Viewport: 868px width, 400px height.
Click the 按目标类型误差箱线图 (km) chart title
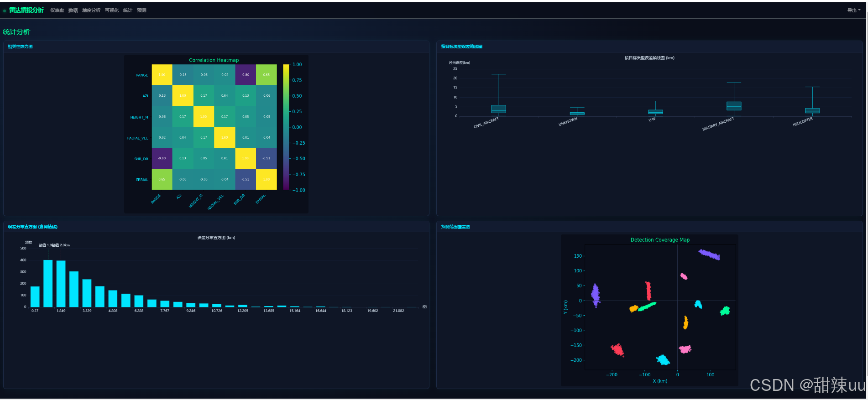[x=649, y=58]
